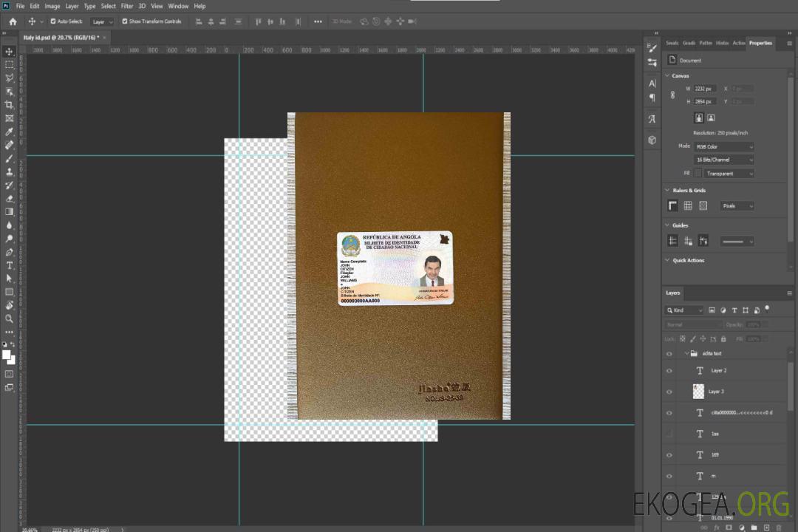Screen dimensions: 798x532
Task: Set canvas to landscape orientation
Action: (x=711, y=117)
